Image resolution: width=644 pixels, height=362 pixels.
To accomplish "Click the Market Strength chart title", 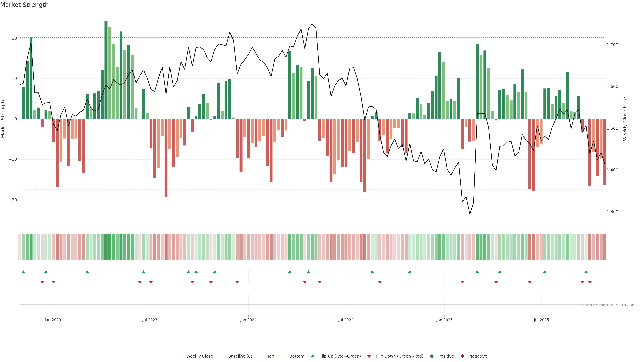I will [24, 5].
